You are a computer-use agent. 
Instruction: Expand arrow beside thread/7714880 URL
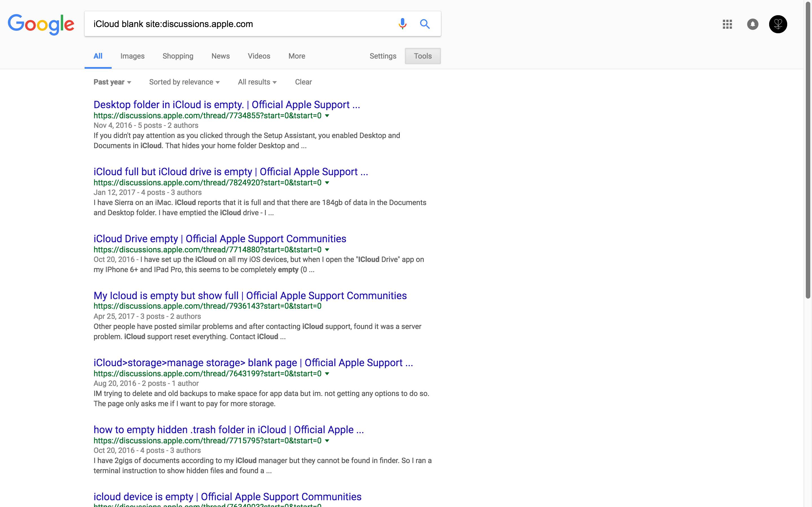(x=327, y=250)
